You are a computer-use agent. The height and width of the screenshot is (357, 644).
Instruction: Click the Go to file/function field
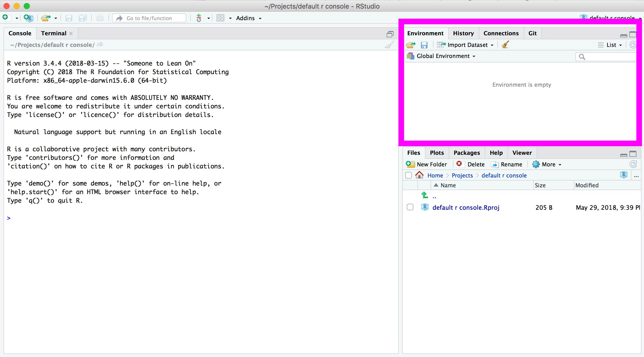click(x=149, y=18)
